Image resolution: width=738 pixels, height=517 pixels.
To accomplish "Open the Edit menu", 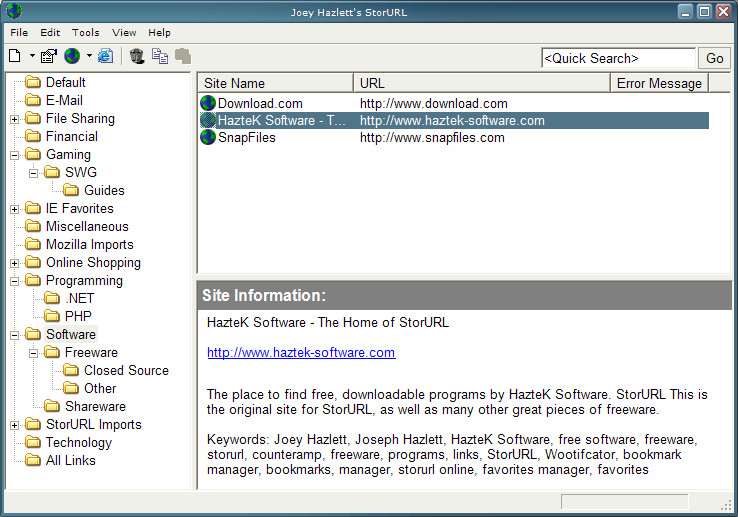I will 50,32.
